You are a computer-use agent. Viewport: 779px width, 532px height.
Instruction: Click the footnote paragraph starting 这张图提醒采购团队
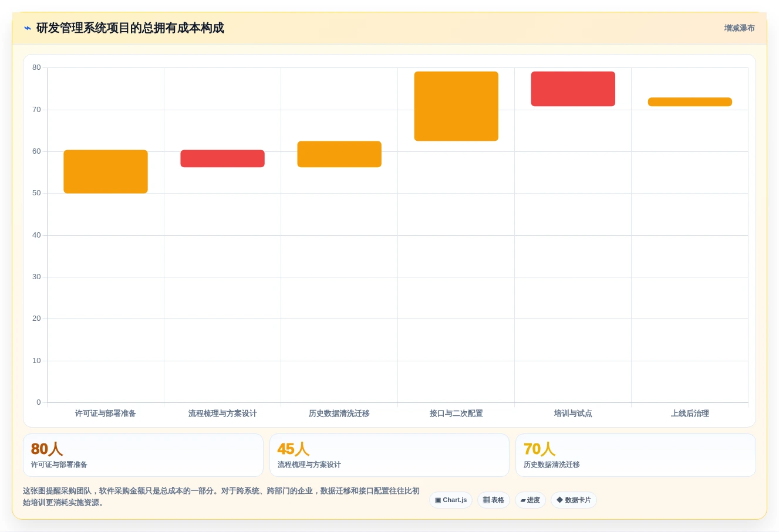pyautogui.click(x=221, y=497)
